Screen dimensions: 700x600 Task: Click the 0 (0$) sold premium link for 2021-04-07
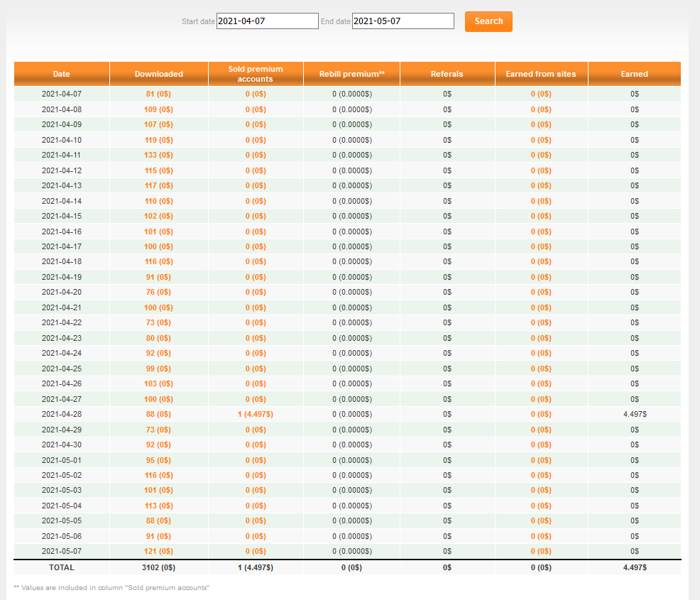tap(256, 94)
